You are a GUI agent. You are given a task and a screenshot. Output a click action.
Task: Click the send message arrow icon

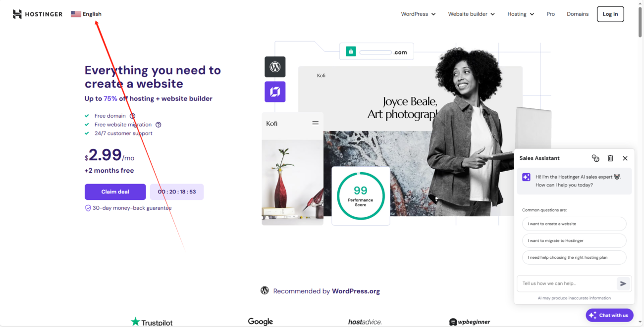[623, 283]
